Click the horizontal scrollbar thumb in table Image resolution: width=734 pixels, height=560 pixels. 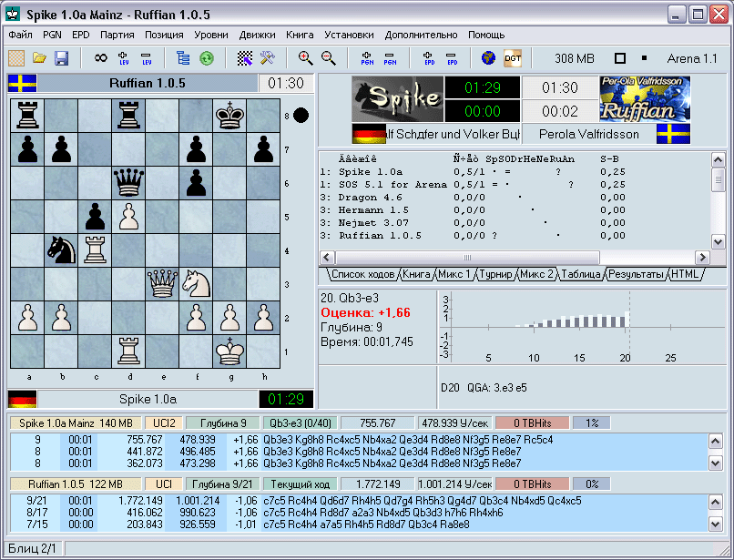click(467, 258)
